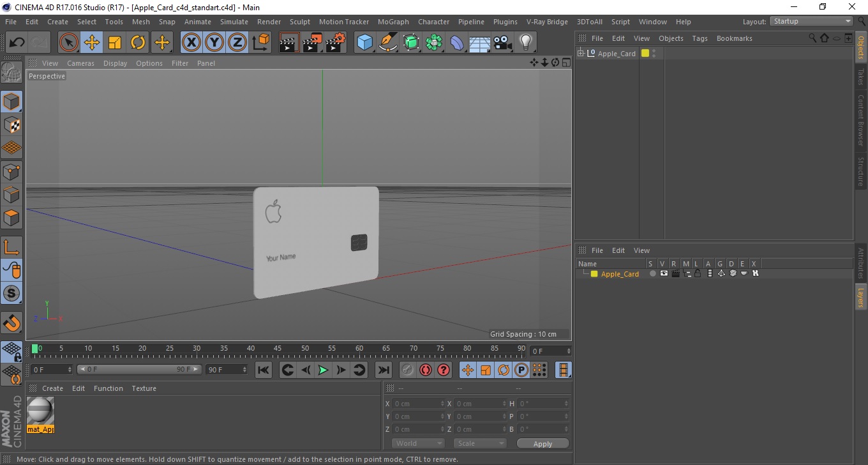Image resolution: width=868 pixels, height=465 pixels.
Task: Click the Apply coordinates button
Action: point(542,443)
